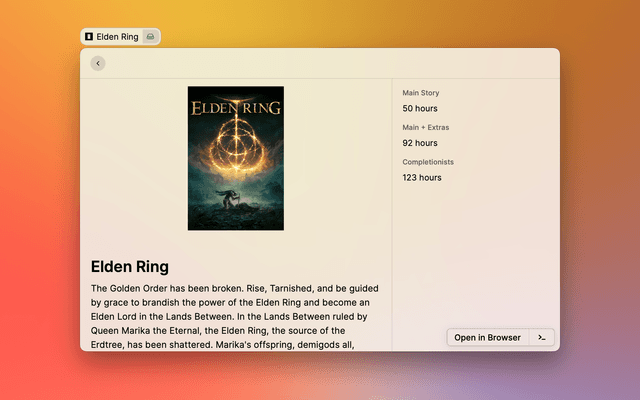
Task: Select the 92 hours value
Action: 421,143
